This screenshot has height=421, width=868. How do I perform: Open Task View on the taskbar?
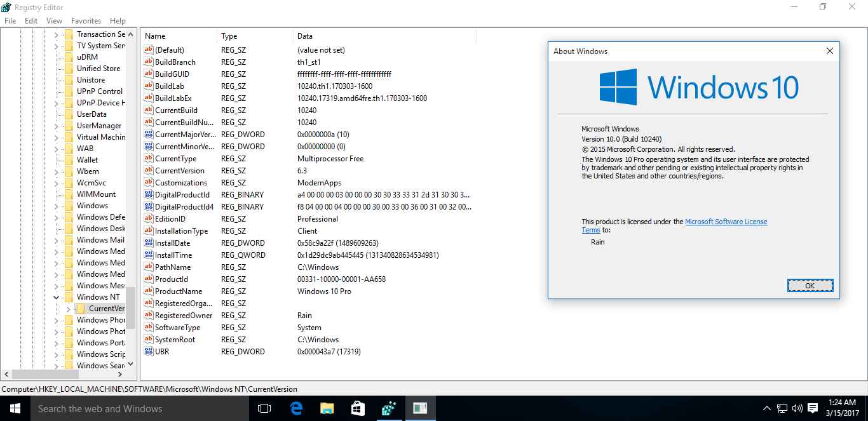click(x=264, y=408)
